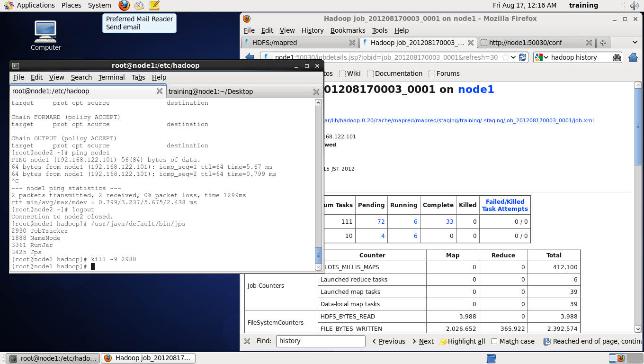
Task: Click the Pending count 72 link
Action: pos(381,221)
